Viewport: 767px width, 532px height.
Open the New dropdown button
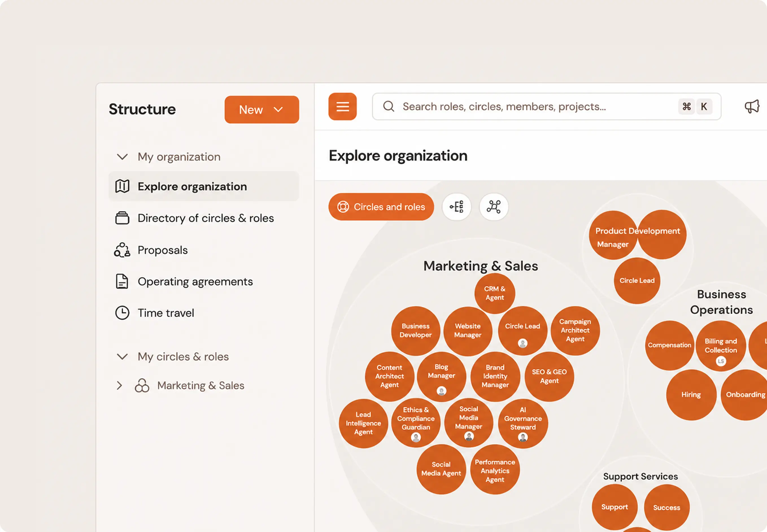tap(262, 110)
